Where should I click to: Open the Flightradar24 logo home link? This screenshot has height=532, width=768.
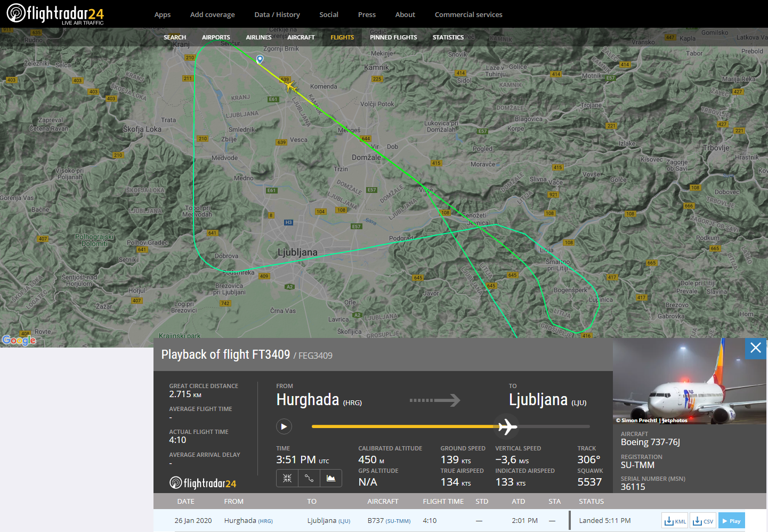click(x=55, y=13)
